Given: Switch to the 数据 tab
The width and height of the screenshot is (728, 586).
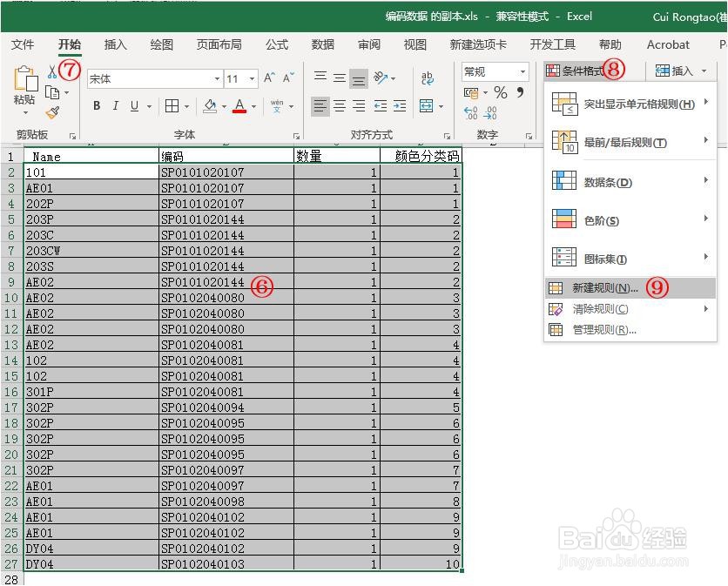Looking at the screenshot, I should click(x=323, y=44).
